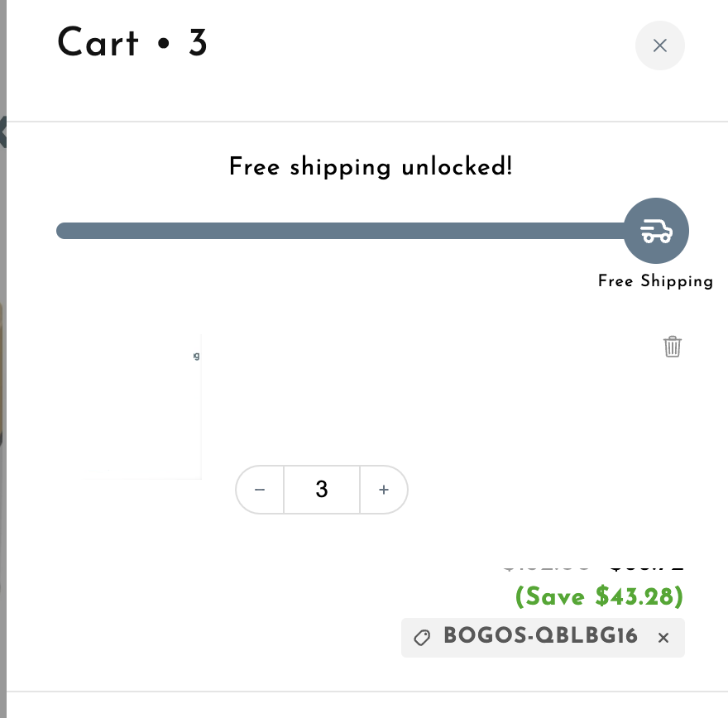The height and width of the screenshot is (718, 728).
Task: Click the Free Shipping truck icon
Action: tap(656, 231)
